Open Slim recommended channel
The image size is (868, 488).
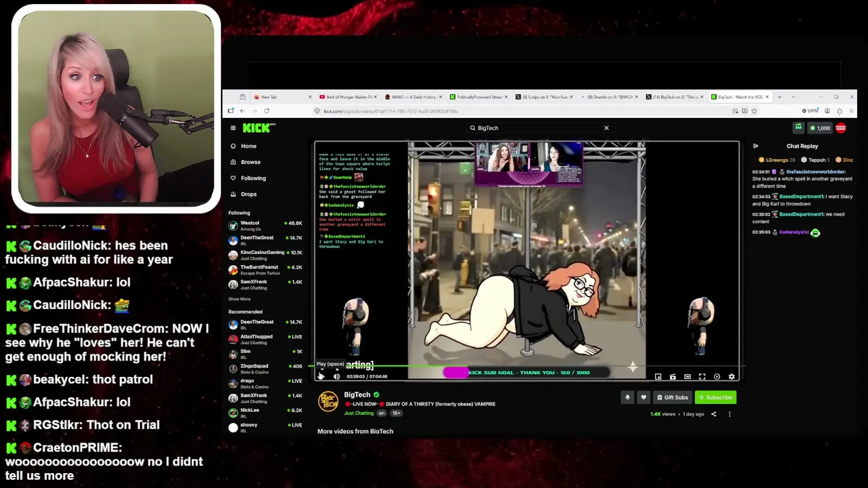pyautogui.click(x=265, y=354)
